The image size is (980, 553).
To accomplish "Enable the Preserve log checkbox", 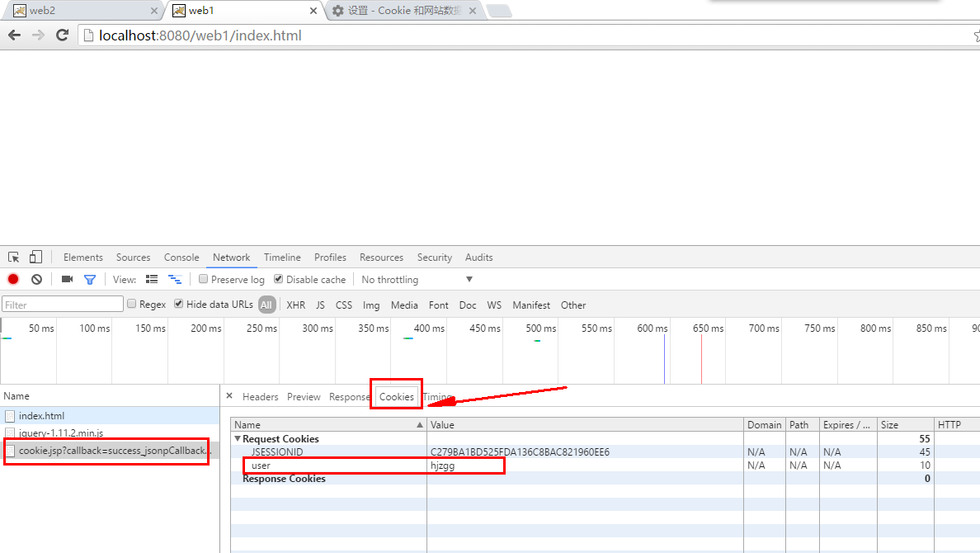I will pyautogui.click(x=204, y=280).
